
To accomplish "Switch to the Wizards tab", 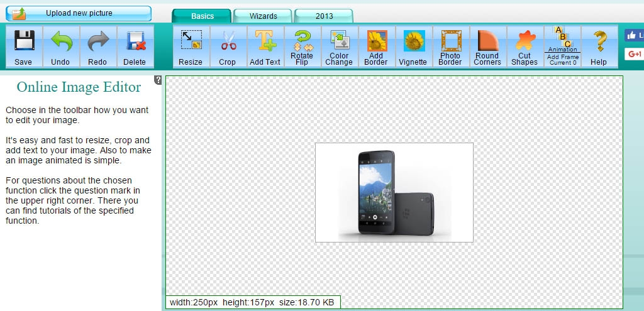I will [264, 16].
